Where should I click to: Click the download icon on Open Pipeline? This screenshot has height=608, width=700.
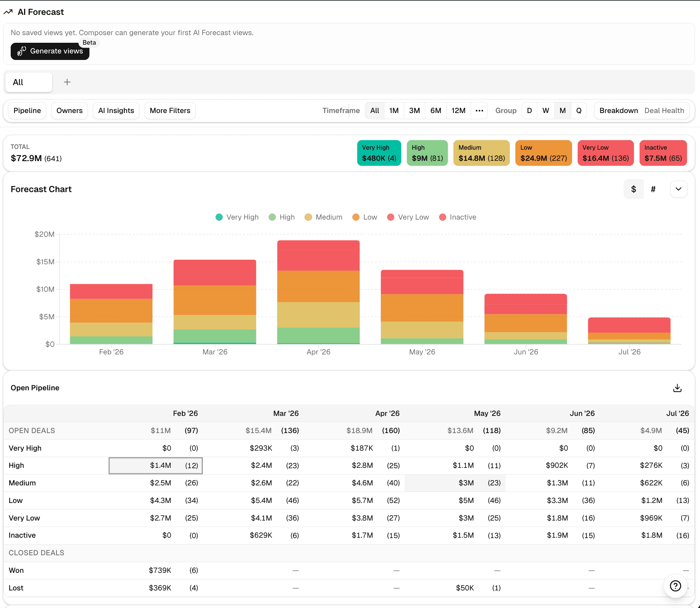coord(677,388)
